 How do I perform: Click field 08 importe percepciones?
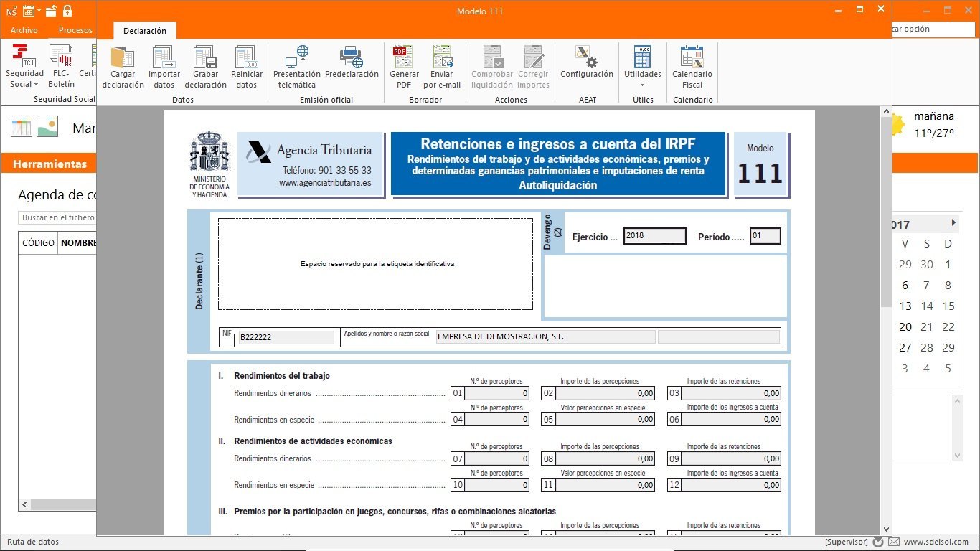tap(606, 458)
